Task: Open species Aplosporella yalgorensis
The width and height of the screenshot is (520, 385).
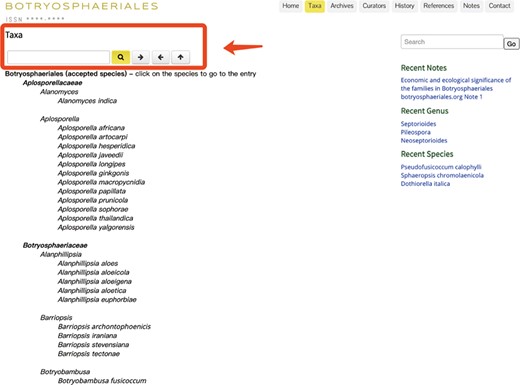Action: point(96,227)
